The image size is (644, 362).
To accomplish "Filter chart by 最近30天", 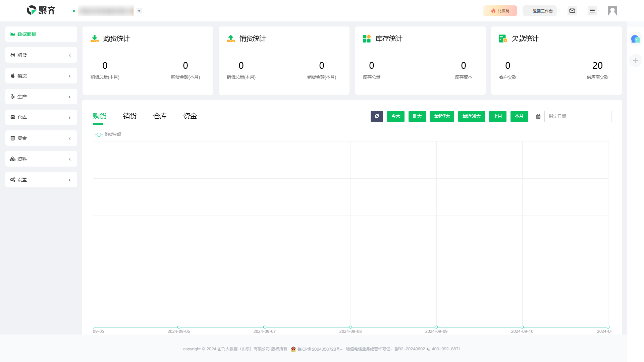I will tap(472, 116).
